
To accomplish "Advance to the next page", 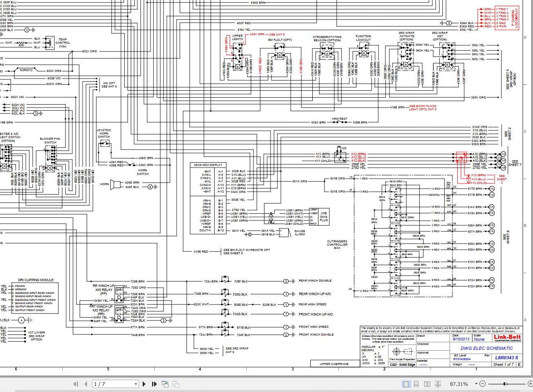I will click(144, 384).
